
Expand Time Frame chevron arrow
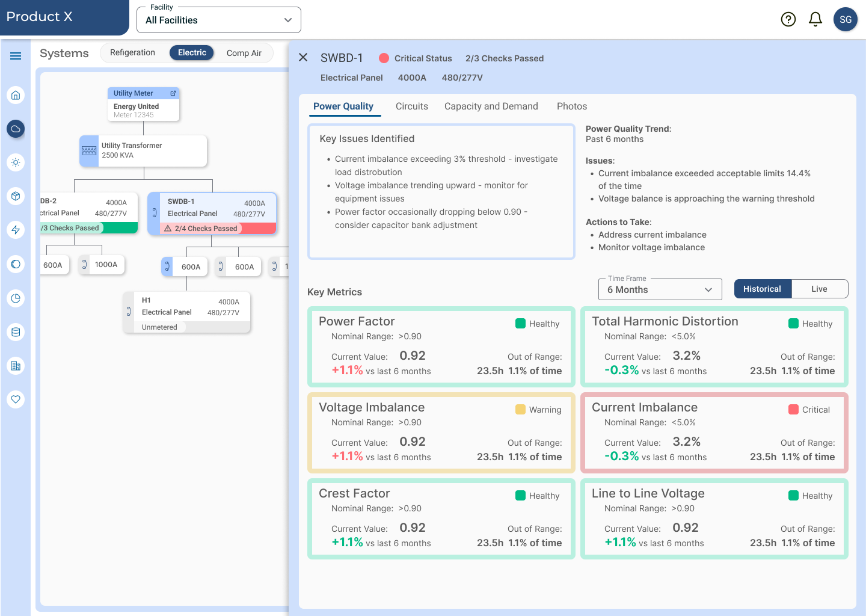tap(708, 290)
